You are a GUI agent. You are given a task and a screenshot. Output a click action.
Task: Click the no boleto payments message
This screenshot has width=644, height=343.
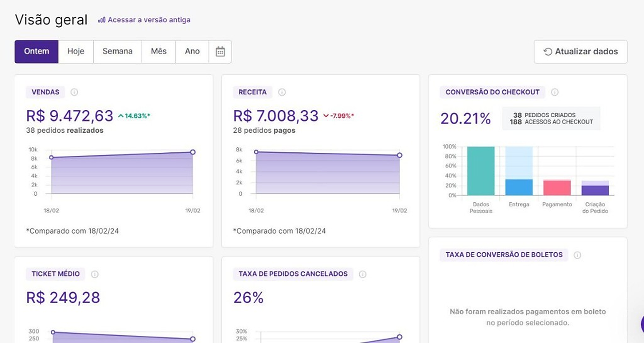[x=528, y=317]
